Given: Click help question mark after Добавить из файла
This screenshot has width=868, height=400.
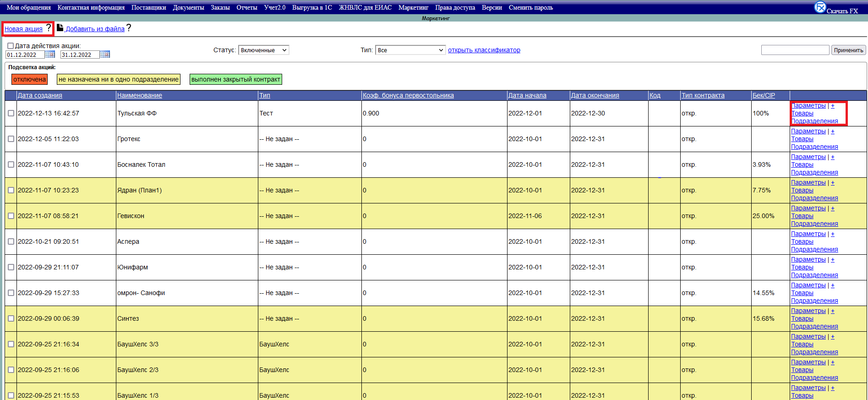Looking at the screenshot, I should click(x=129, y=28).
